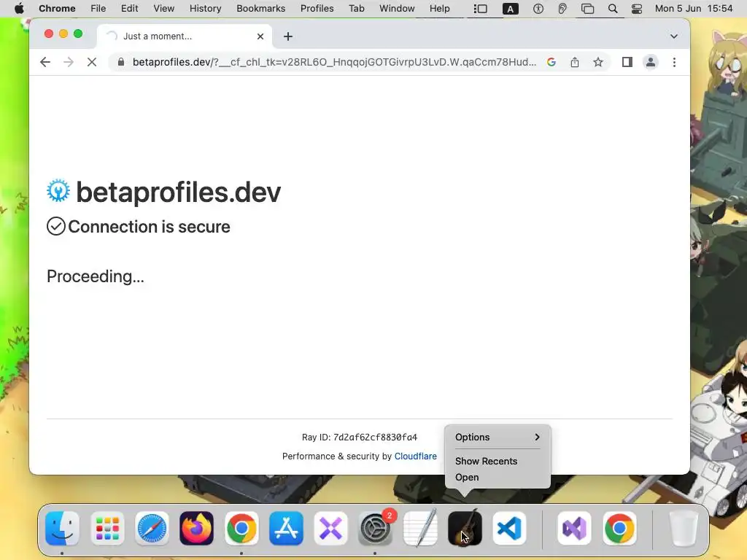Image resolution: width=747 pixels, height=560 pixels.
Task: Launch Firefox from the Dock
Action: (x=197, y=528)
